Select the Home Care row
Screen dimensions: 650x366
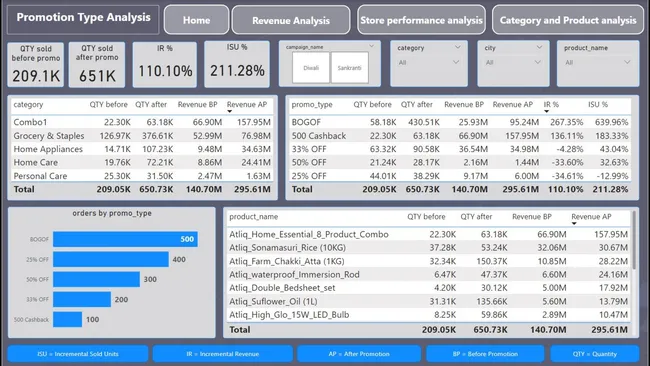click(142, 162)
